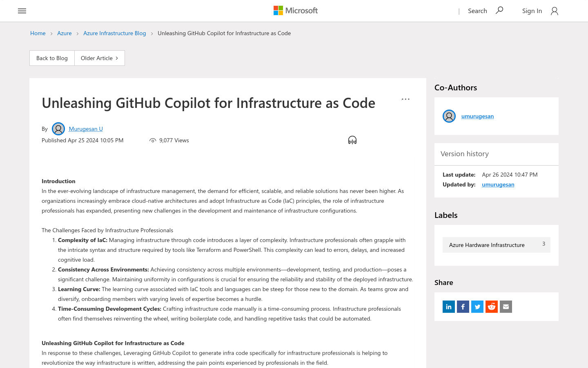Click the search magnifier icon
Image resolution: width=588 pixels, height=368 pixels.
point(499,11)
